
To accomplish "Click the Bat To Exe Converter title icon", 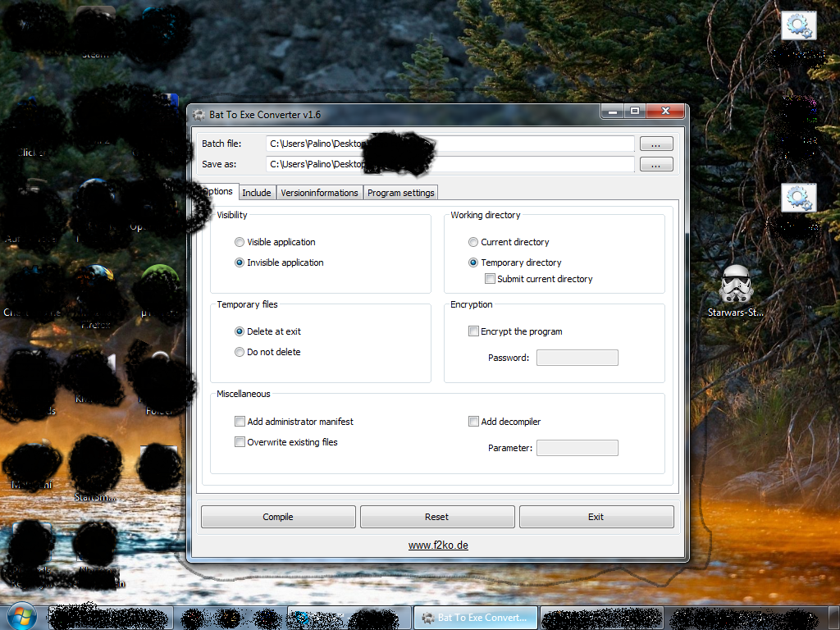I will 199,115.
